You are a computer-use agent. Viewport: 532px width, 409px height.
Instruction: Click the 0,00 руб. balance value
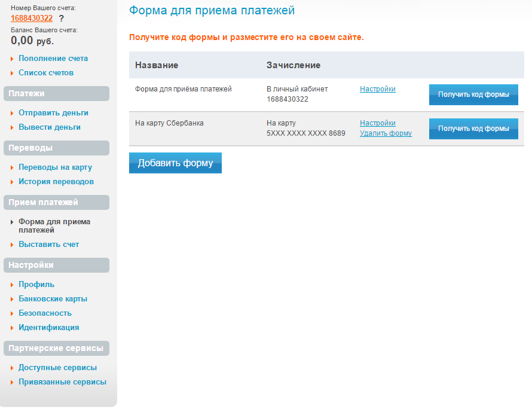(32, 41)
